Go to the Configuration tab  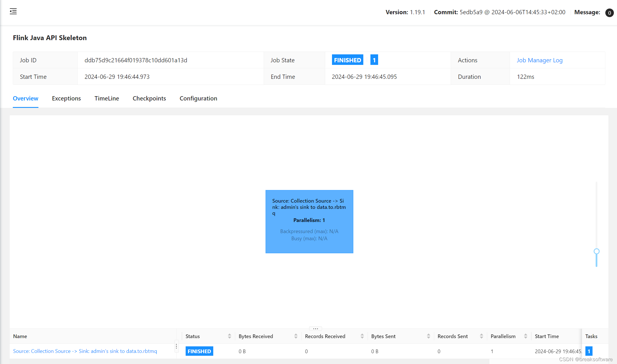click(x=198, y=98)
